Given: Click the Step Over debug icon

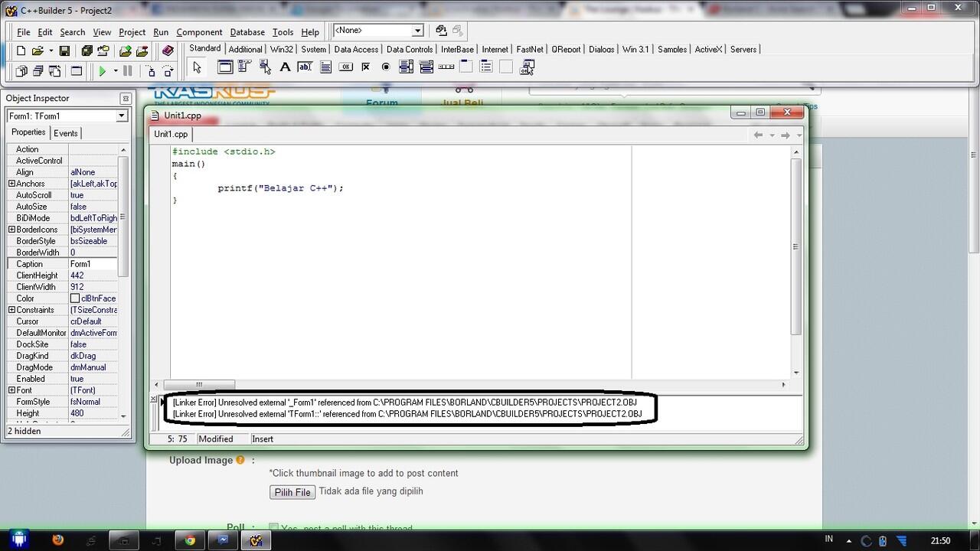Looking at the screenshot, I should 168,71.
